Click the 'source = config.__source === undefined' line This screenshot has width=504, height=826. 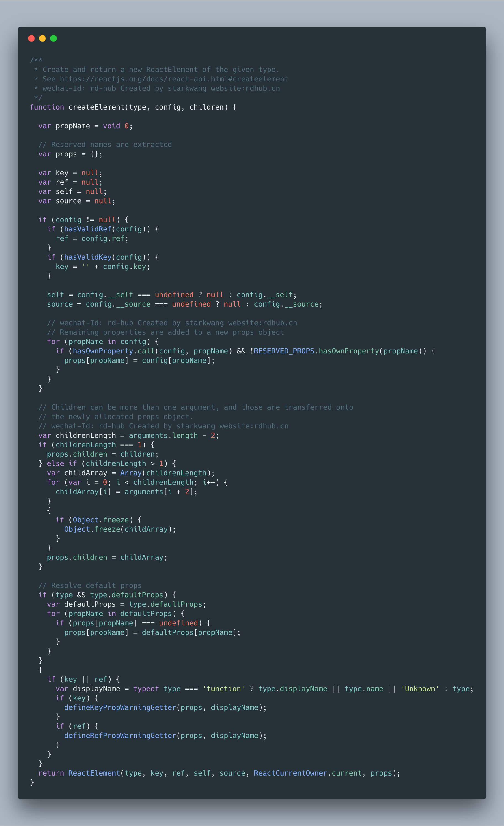[x=185, y=304]
